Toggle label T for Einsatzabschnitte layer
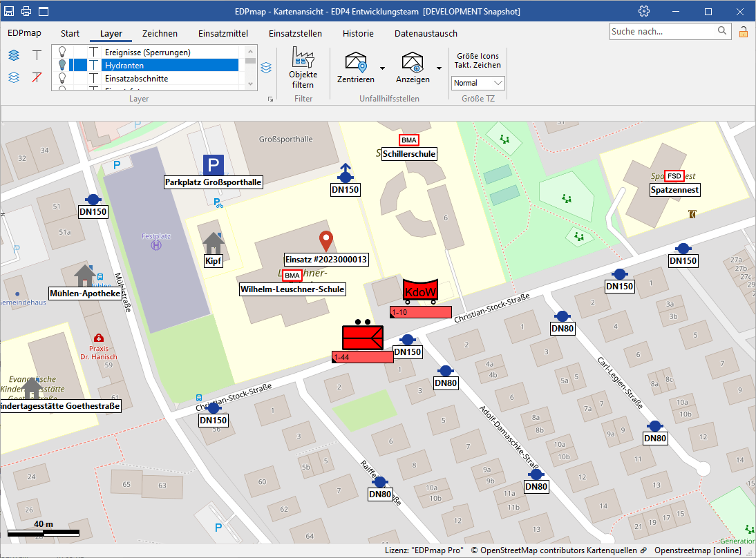The height and width of the screenshot is (558, 756). coord(93,78)
